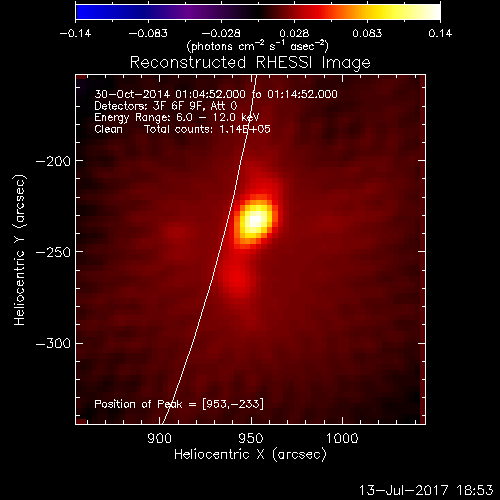Click the timestamp '13-Jul-2017 18:53'
Viewport: 500px width, 500px height.
point(426,490)
